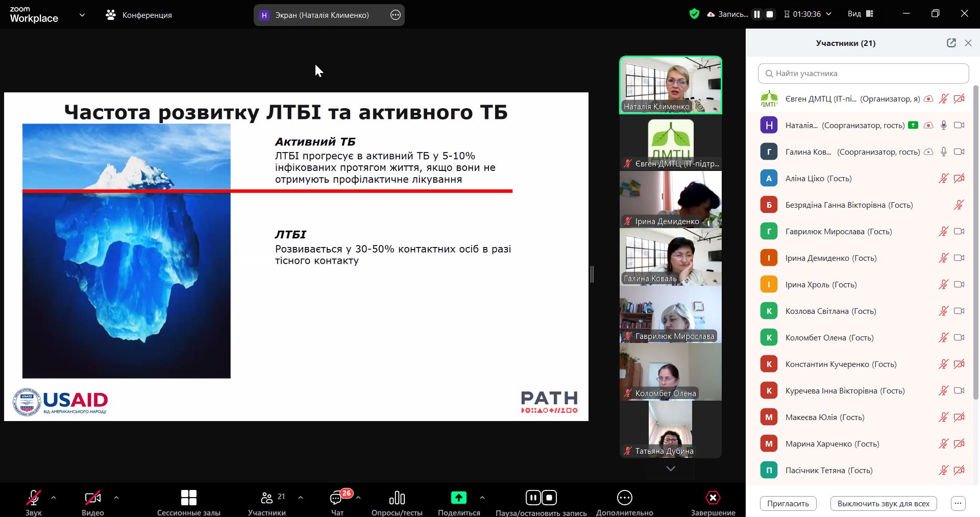
Task: Turn on camera with Видео button
Action: click(x=92, y=498)
